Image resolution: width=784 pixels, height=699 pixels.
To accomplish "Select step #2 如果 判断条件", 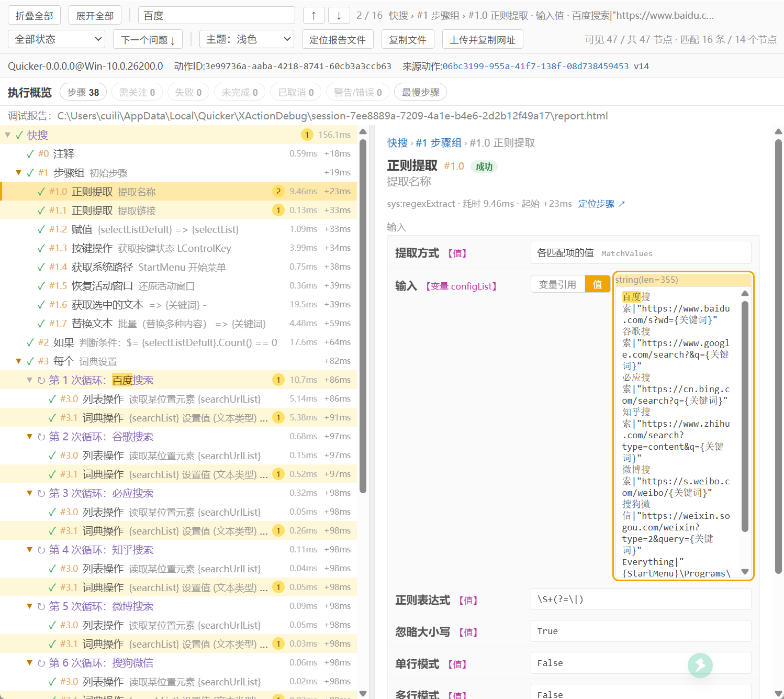I will click(178, 342).
